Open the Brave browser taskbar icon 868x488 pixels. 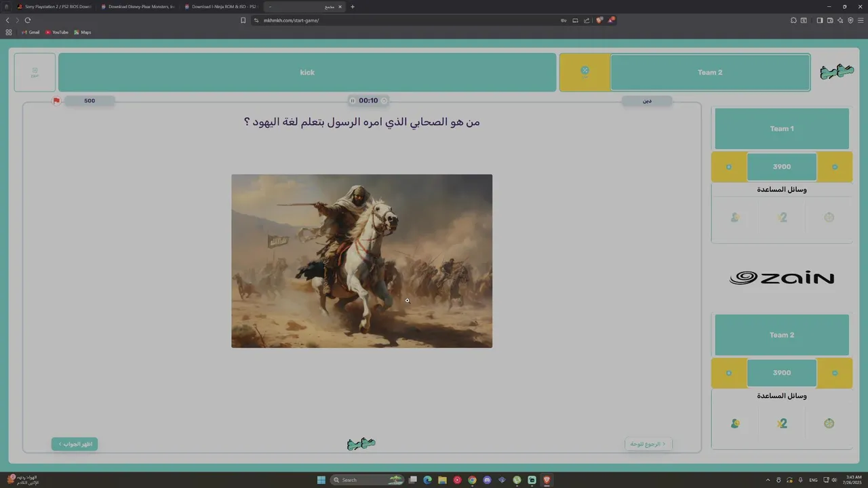click(x=547, y=480)
